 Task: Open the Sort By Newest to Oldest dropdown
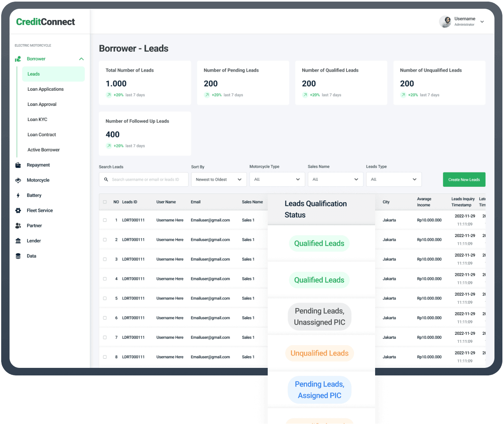coord(219,180)
